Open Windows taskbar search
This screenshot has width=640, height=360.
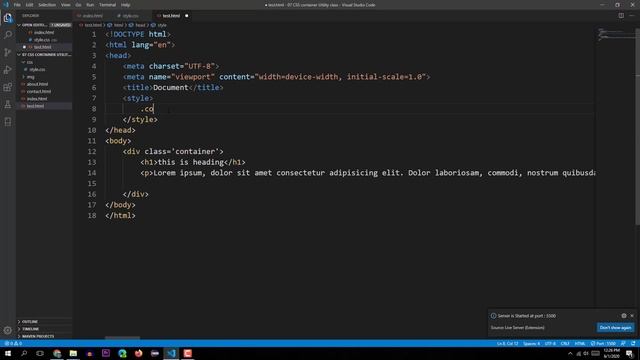[24, 353]
